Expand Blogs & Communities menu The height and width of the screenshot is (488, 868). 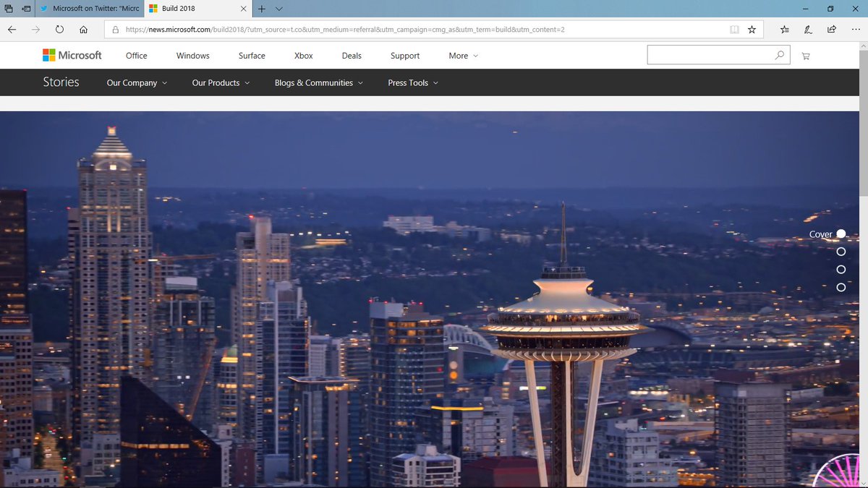pyautogui.click(x=319, y=83)
